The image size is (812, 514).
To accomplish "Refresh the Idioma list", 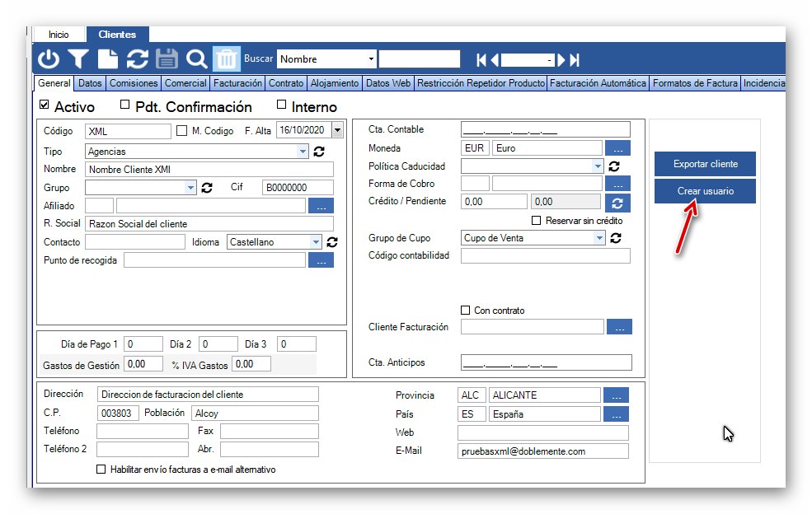I will coord(332,241).
